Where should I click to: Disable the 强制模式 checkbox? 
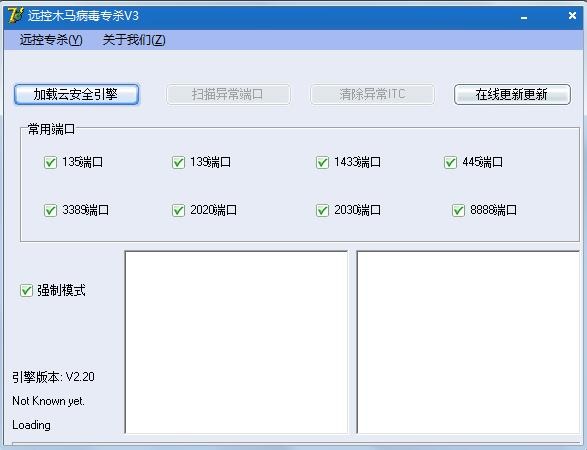coord(26,291)
